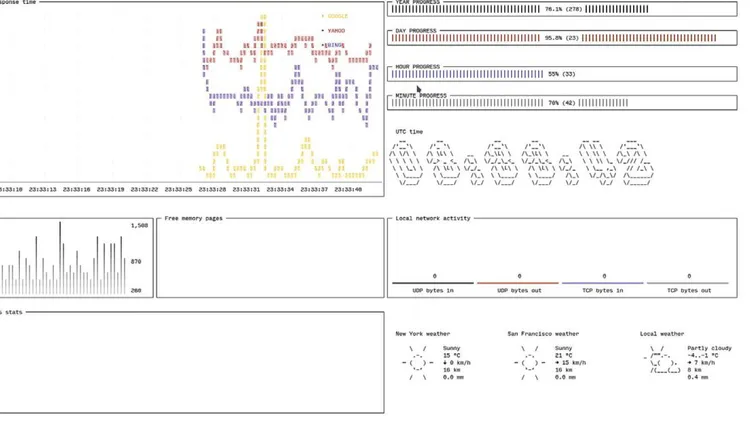This screenshot has height=421, width=750.
Task: Click the DAY PROGRESS gauge bar
Action: pyautogui.click(x=562, y=38)
